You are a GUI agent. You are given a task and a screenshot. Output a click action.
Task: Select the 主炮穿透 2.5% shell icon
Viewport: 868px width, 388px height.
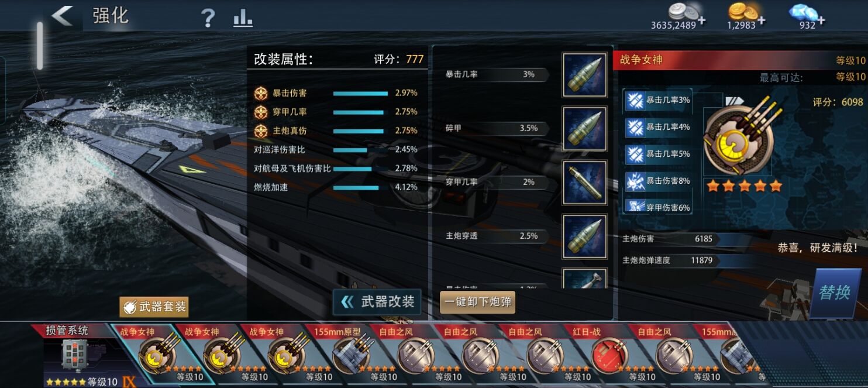point(584,236)
